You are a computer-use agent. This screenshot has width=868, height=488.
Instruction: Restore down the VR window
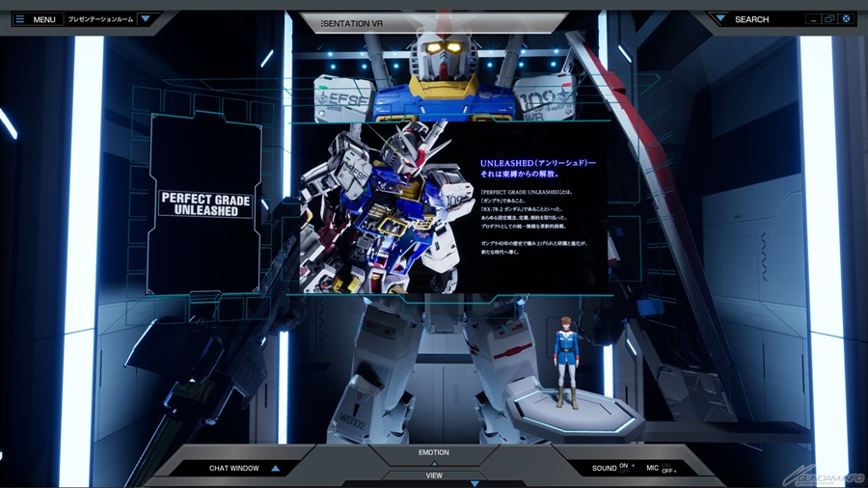point(829,19)
